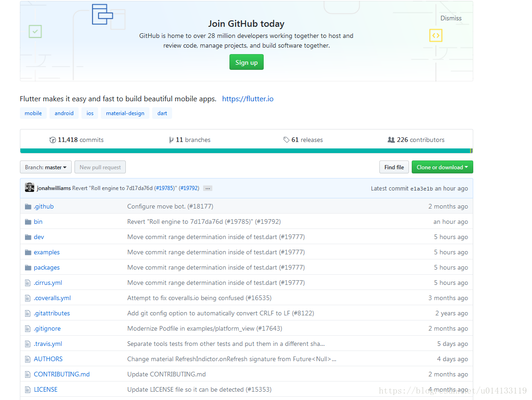Open the LICENSE file name

point(46,390)
